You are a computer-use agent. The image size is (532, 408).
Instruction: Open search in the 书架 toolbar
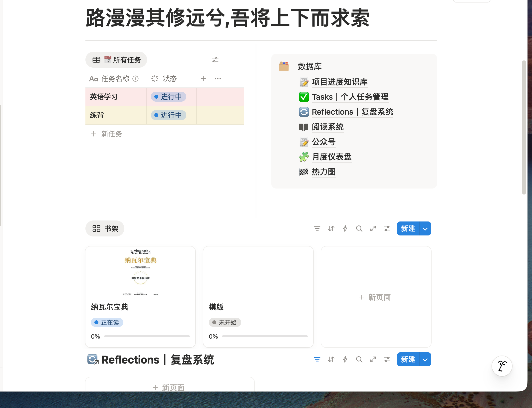359,228
